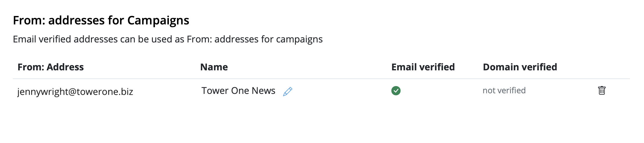Click the Email verified column header
Screen dimensions: 644x143
tap(423, 67)
